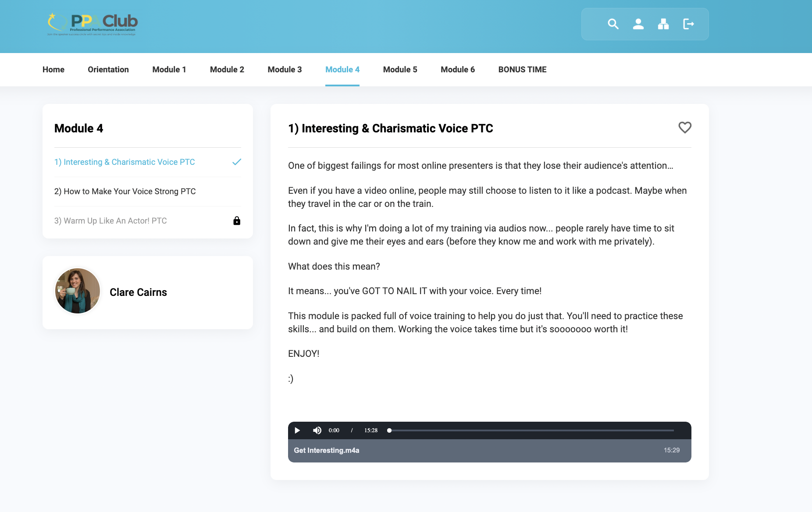Open locked lesson Warm Up Like An Actor

click(110, 221)
